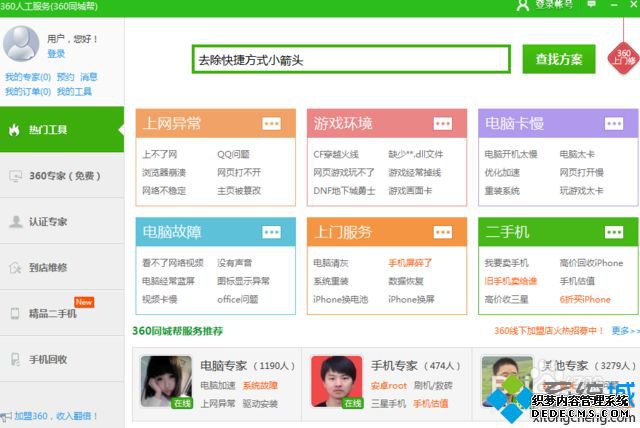640x428 pixels.
Task: Click the 登录 link under greeting
Action: (56, 53)
